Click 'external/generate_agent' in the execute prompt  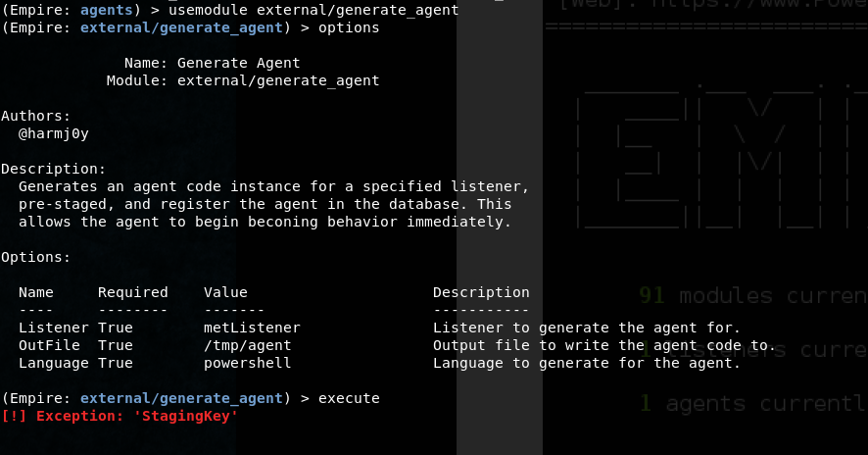pyautogui.click(x=181, y=398)
